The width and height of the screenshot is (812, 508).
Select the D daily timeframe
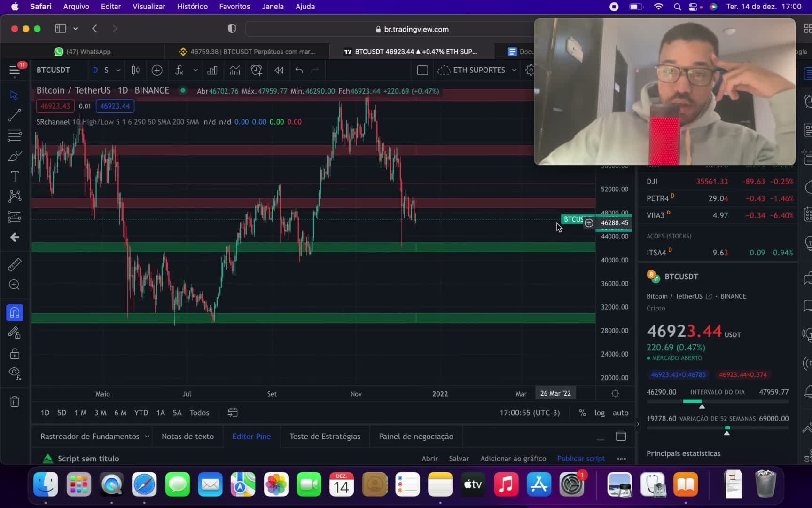(x=95, y=70)
